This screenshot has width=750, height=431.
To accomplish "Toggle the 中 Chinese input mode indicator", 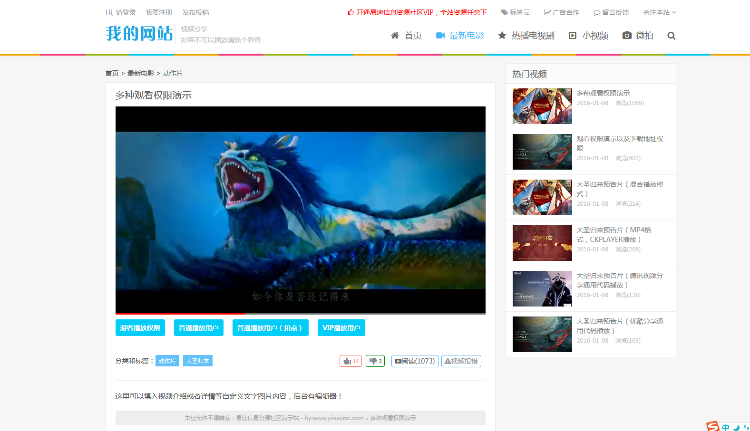I will point(726,427).
